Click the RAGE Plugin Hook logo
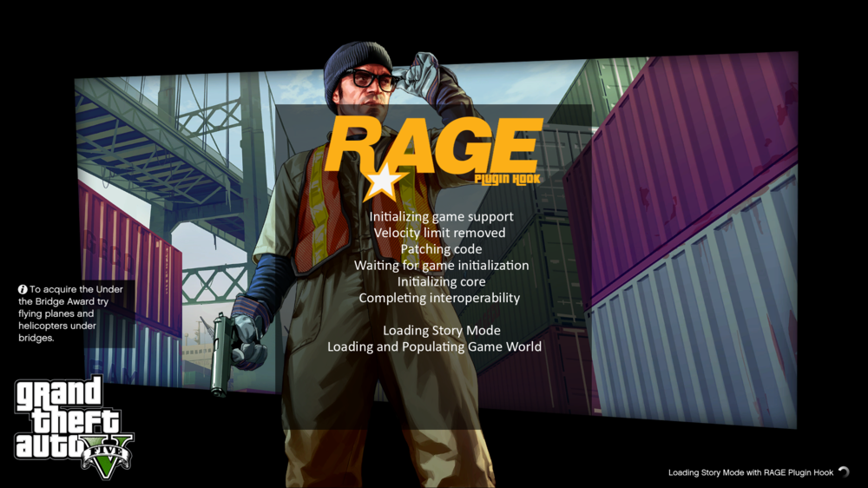The image size is (868, 488). point(433,158)
